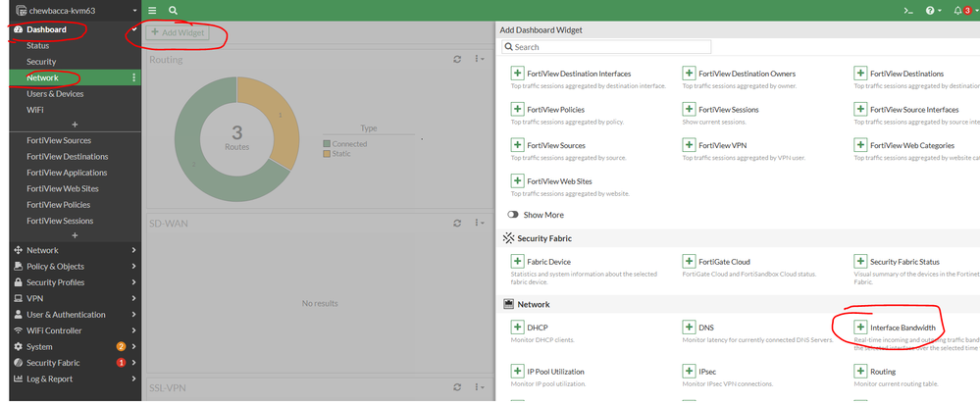Screen dimensions: 980x404
Task: Refresh the Routing widget
Action: click(x=457, y=59)
